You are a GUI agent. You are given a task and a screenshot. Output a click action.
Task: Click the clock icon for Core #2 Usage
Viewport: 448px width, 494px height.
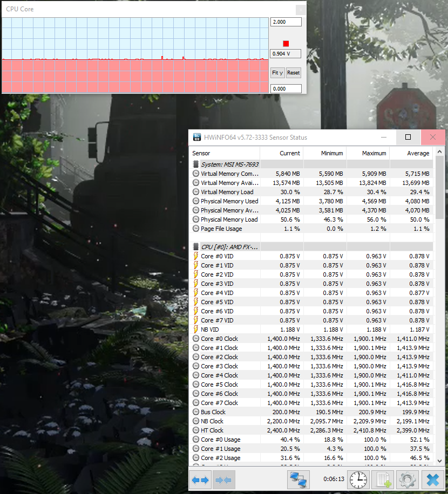click(x=196, y=458)
